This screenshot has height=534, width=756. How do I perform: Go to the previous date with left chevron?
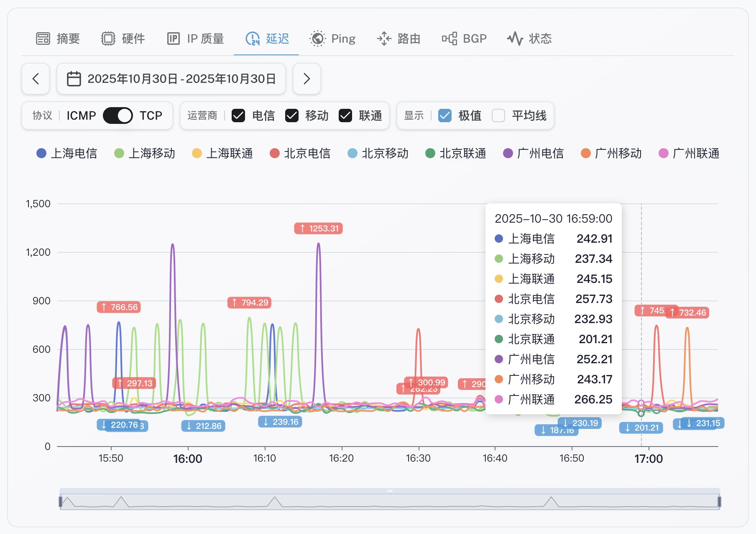(x=36, y=79)
